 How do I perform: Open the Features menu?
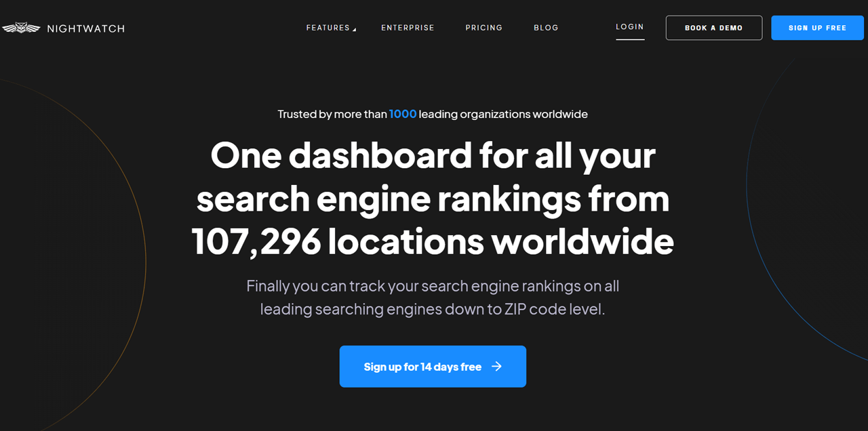pos(328,28)
